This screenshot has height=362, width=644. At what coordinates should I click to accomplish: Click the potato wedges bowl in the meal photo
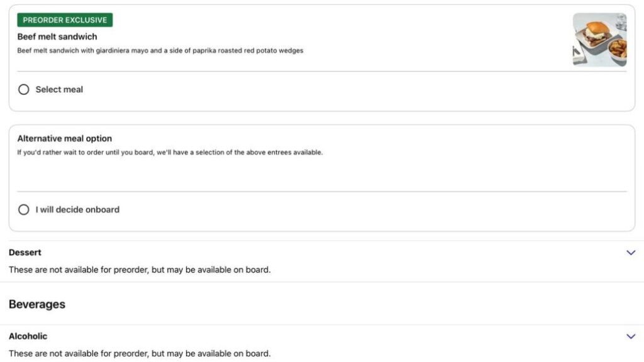point(618,48)
